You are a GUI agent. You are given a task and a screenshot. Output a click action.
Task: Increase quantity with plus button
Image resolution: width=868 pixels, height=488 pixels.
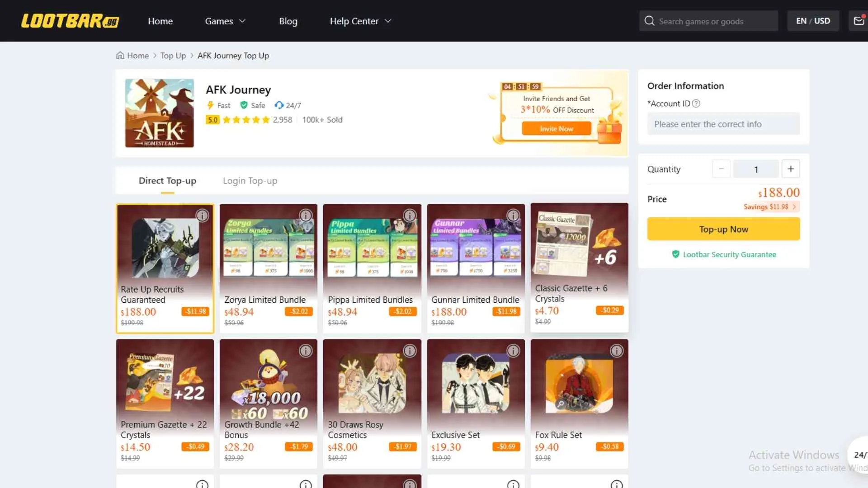coord(790,169)
